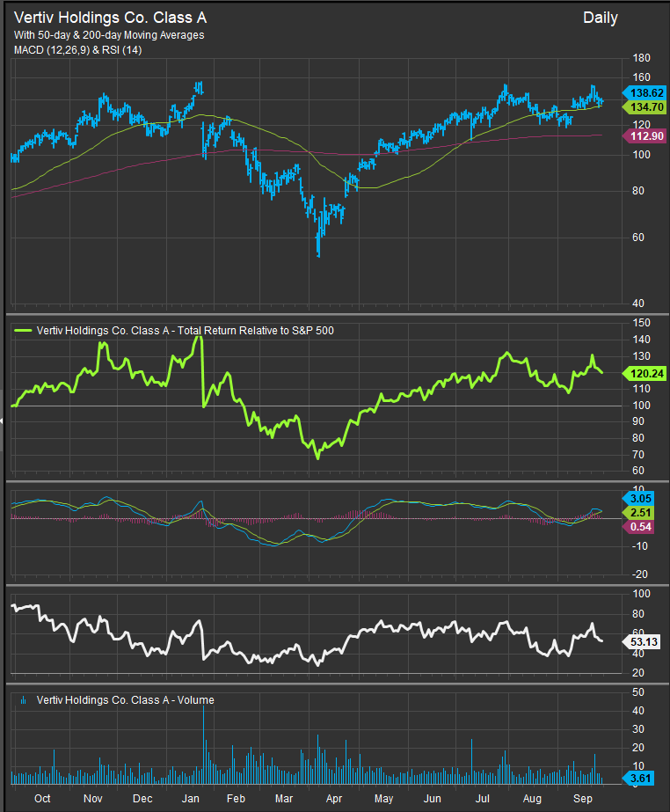This screenshot has height=812, width=670.
Task: Select the Daily interval label
Action: click(x=600, y=18)
